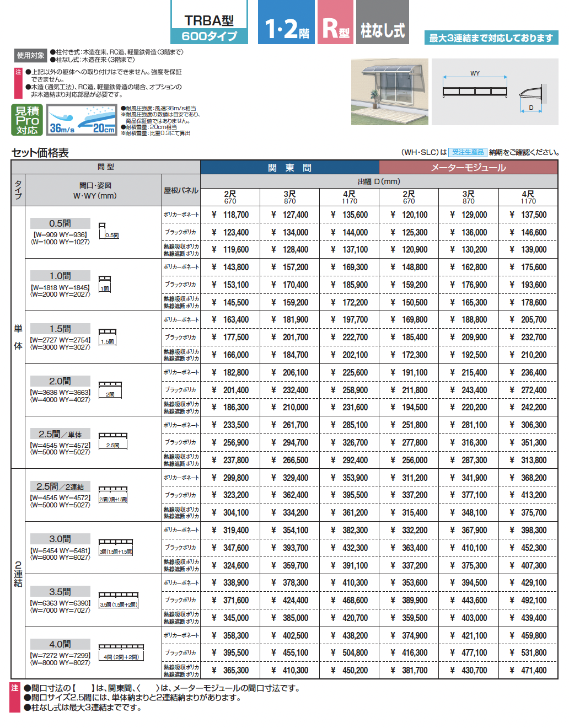Click the ¥313,800 price cell
569x728 pixels.
[x=528, y=460]
